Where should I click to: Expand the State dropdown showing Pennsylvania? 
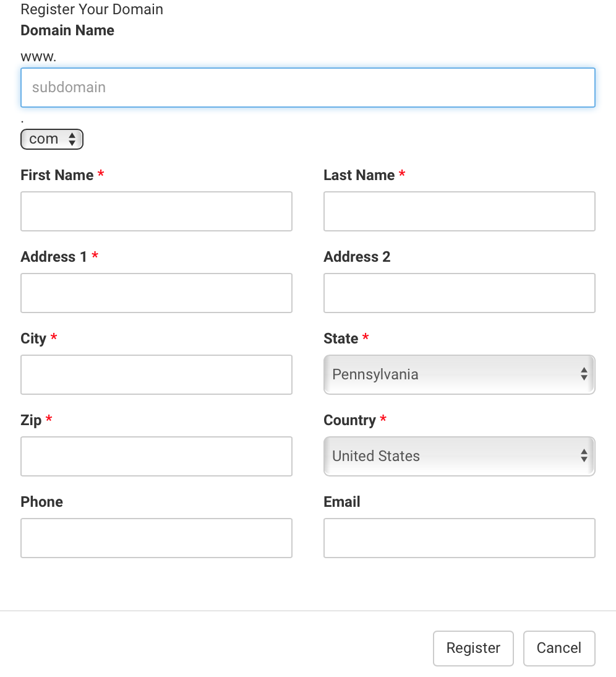pyautogui.click(x=460, y=374)
